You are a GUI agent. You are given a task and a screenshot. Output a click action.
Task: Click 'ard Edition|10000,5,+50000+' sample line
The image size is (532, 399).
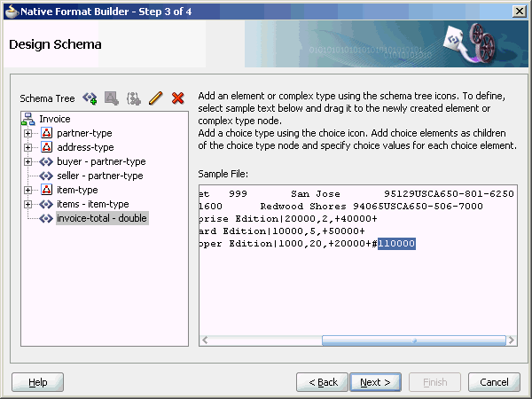282,231
